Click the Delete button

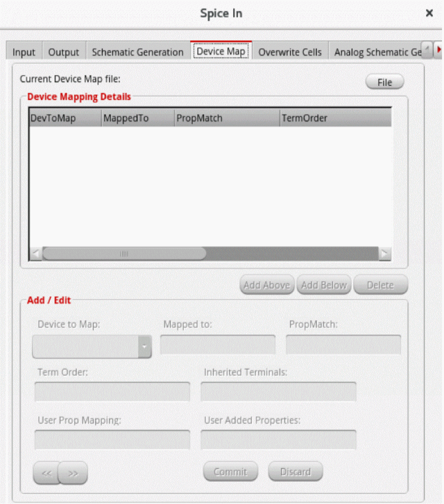[x=380, y=285]
